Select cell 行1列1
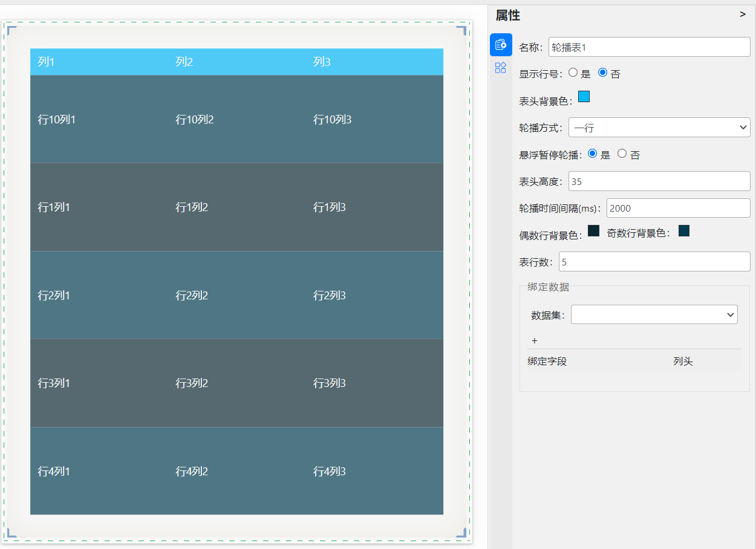The image size is (756, 549). coord(54,207)
